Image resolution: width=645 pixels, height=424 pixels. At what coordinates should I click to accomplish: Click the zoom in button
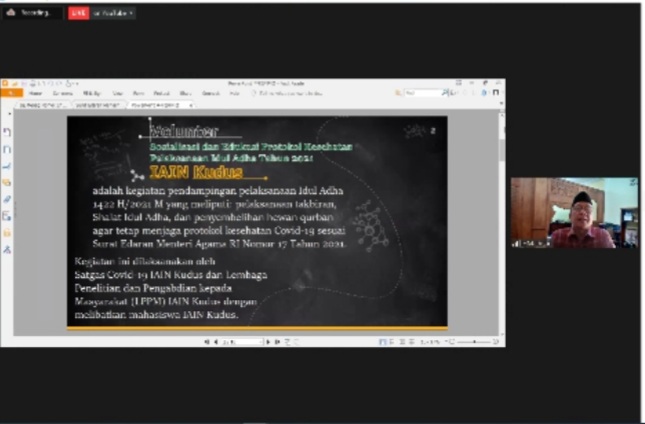(496, 342)
